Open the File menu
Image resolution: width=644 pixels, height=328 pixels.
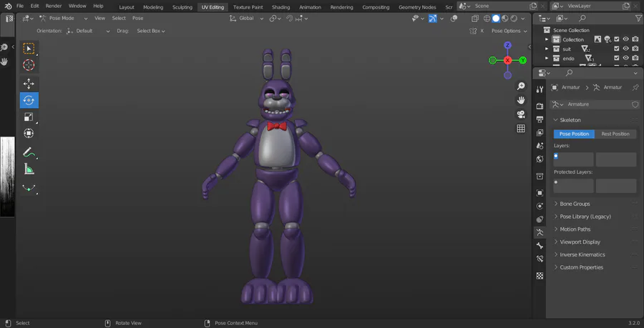pos(20,6)
